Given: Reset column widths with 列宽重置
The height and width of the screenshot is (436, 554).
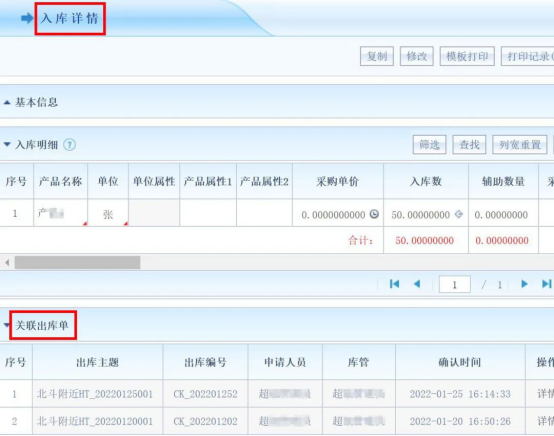Looking at the screenshot, I should (x=520, y=145).
